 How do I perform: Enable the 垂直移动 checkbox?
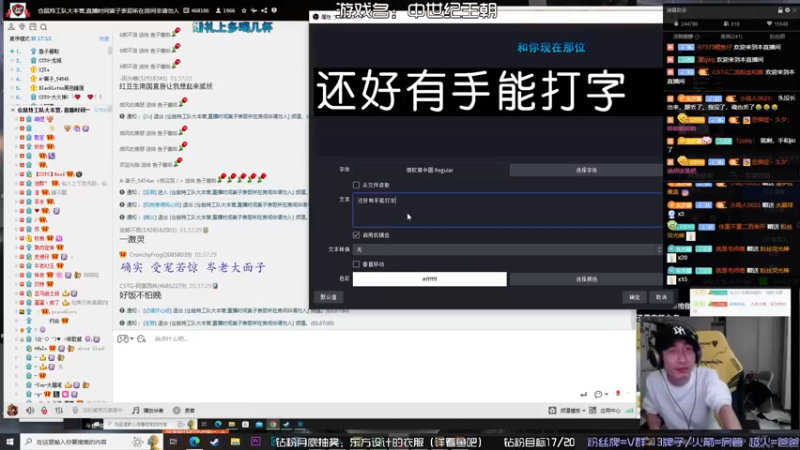coord(356,264)
